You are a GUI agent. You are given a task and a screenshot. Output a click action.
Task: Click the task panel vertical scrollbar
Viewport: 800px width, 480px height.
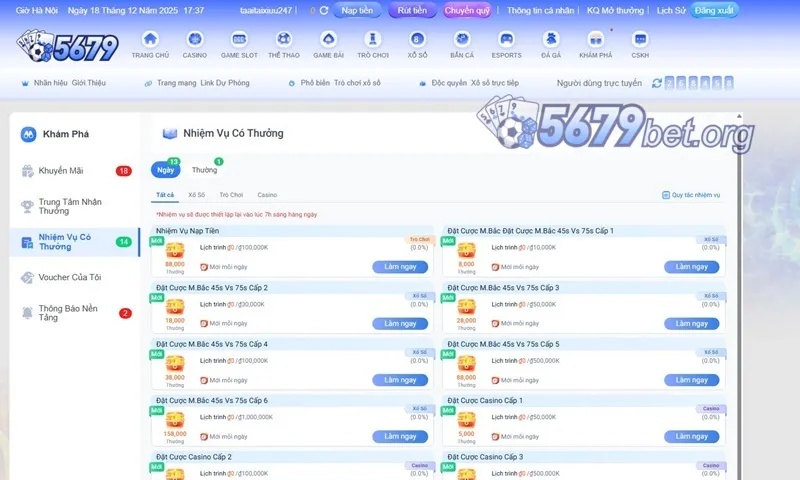pos(739,296)
